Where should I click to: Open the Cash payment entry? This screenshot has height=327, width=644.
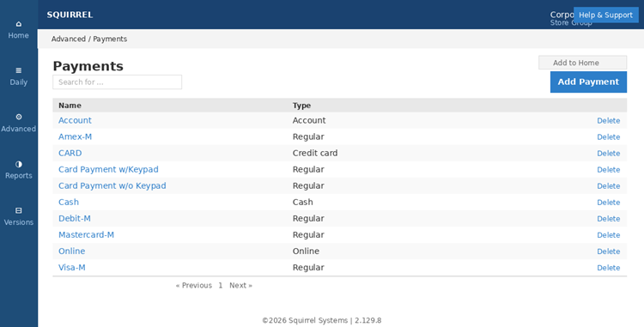click(69, 203)
